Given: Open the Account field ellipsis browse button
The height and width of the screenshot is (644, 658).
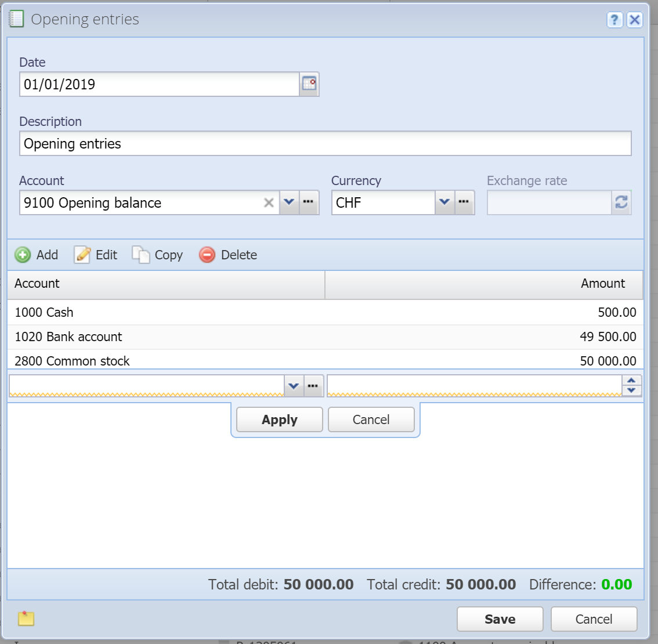Looking at the screenshot, I should tap(309, 202).
